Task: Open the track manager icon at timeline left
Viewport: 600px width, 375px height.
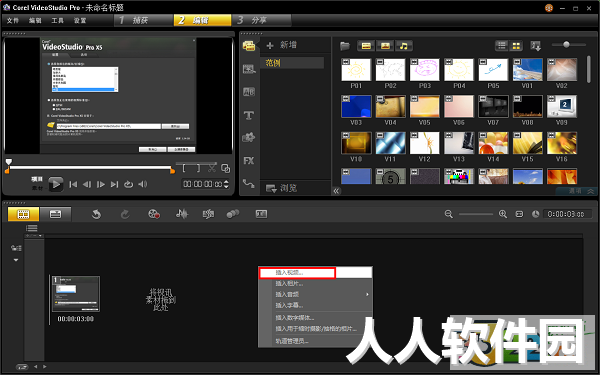Action: tap(16, 248)
